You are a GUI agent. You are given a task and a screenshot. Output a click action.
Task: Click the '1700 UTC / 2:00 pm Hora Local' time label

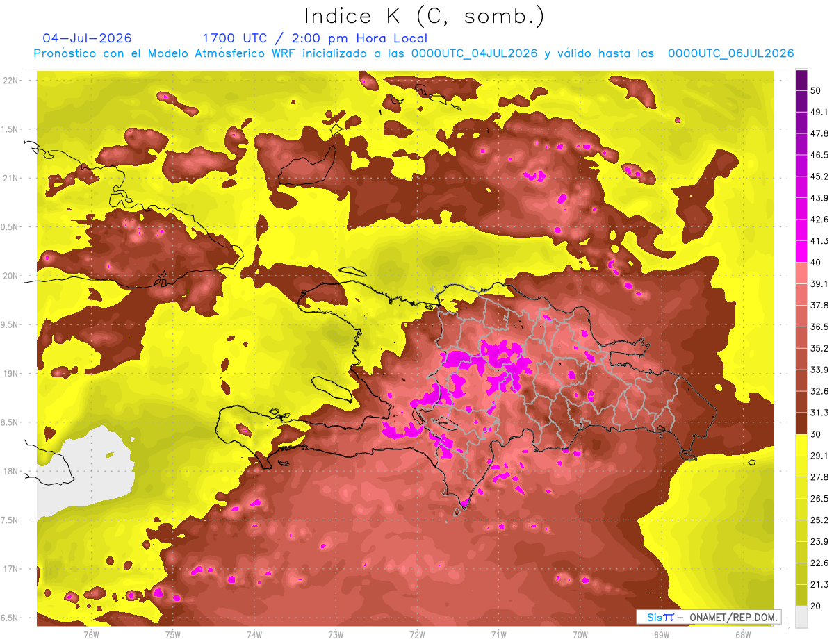[x=315, y=38]
